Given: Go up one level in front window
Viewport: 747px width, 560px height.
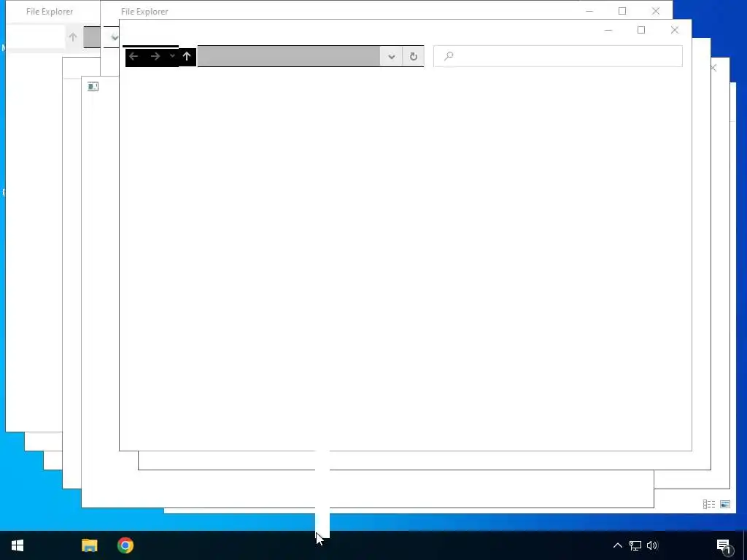Looking at the screenshot, I should click(x=187, y=57).
